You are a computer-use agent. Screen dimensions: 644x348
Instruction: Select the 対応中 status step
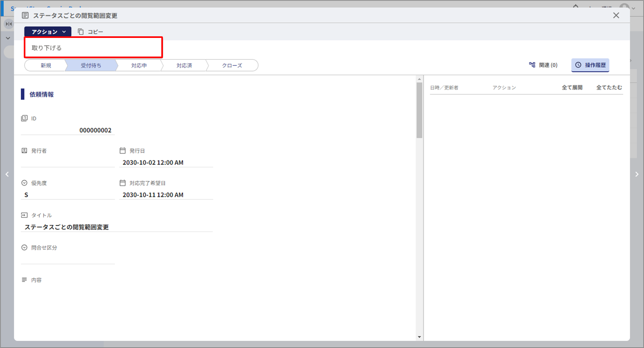pyautogui.click(x=139, y=65)
